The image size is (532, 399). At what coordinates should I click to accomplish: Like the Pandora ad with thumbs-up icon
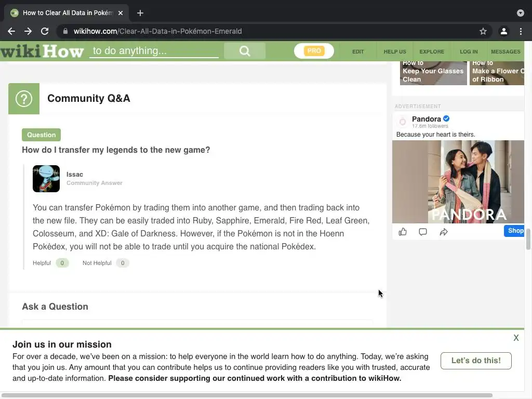(403, 232)
